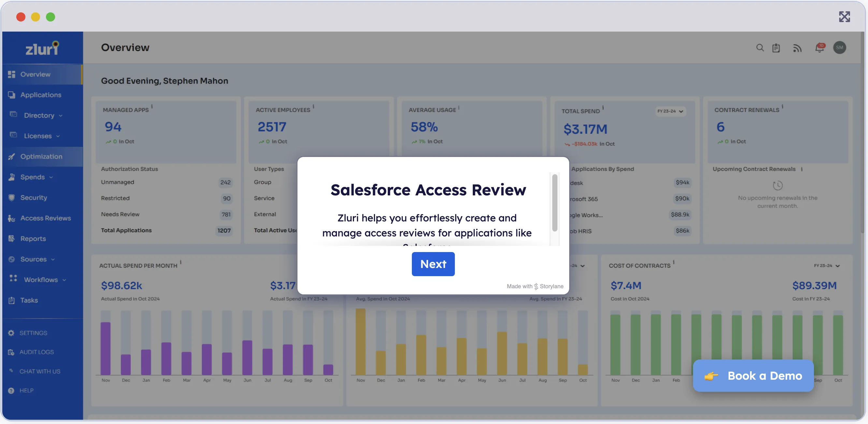The image size is (868, 424).
Task: Open the Total Spend FY 23-24 dropdown
Action: click(x=670, y=111)
